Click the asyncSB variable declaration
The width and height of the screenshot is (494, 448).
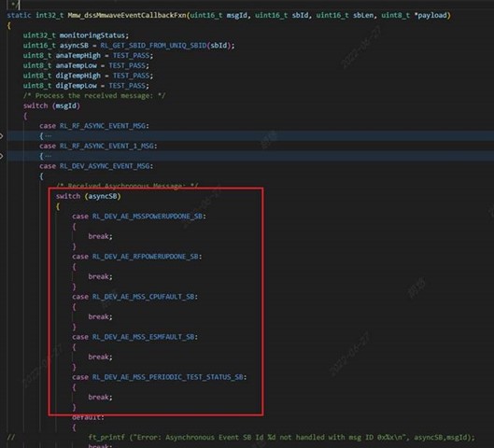[x=74, y=46]
